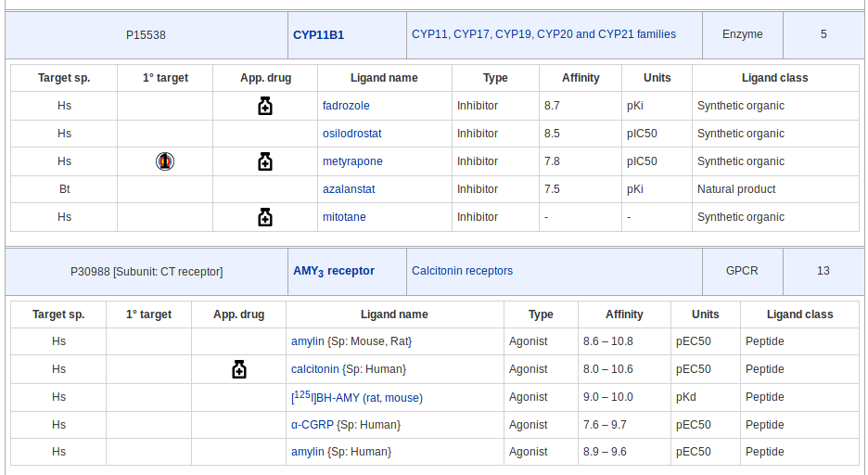The image size is (868, 475).
Task: Click the [125I]BH-AMY ligand link
Action: click(x=359, y=397)
